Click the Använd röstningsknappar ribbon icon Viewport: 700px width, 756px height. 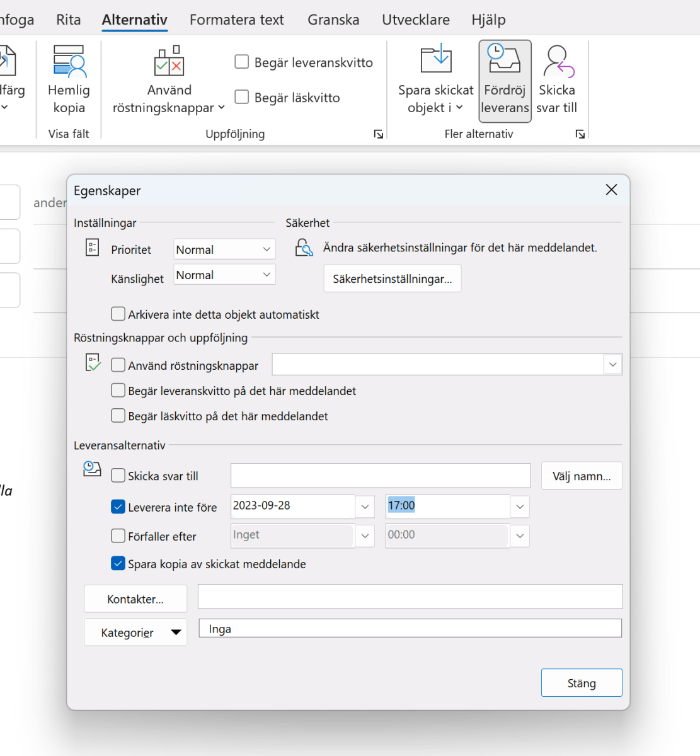pos(168,60)
